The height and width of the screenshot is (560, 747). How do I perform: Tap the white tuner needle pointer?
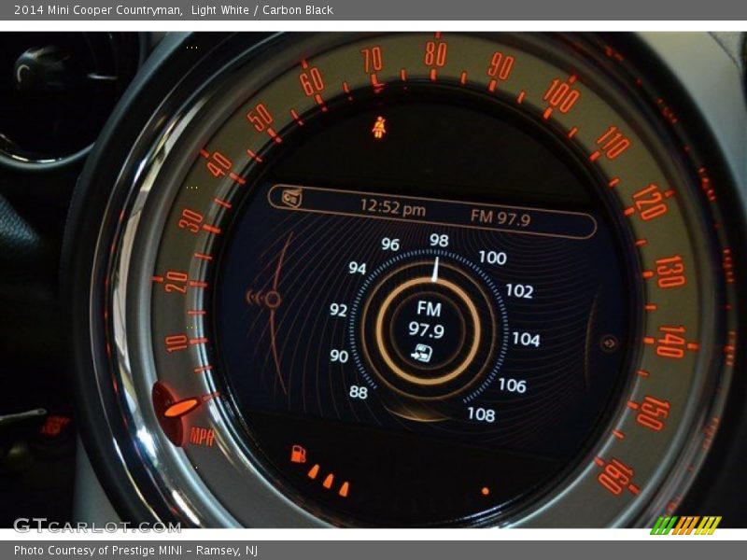point(435,270)
